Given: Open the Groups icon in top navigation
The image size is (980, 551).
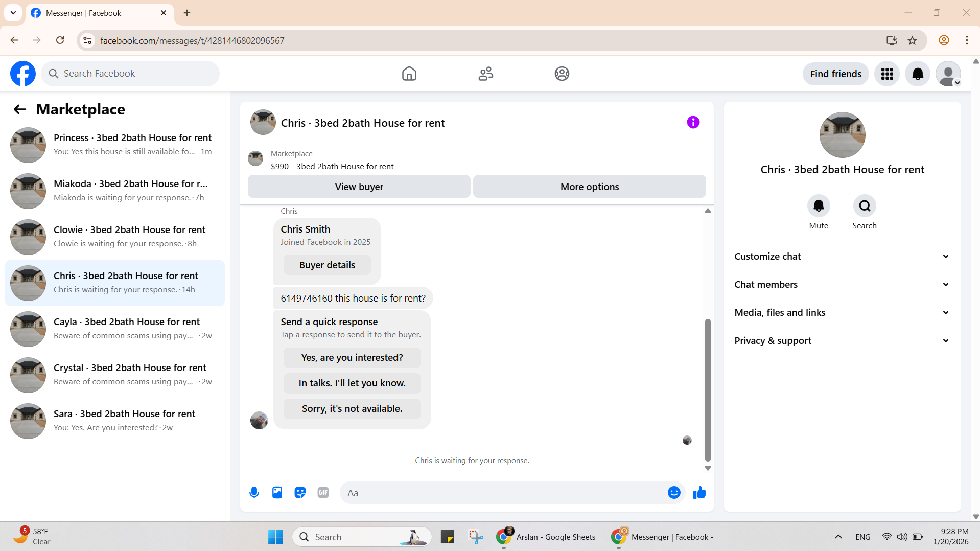Looking at the screenshot, I should coord(562,74).
